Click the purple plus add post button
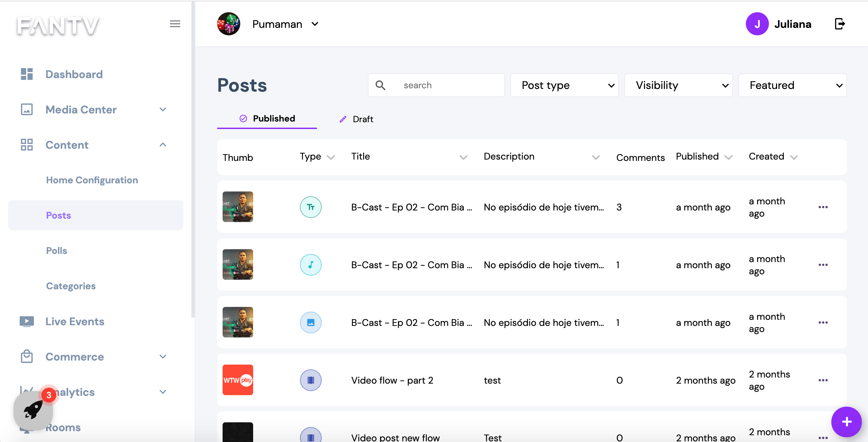 [x=846, y=422]
